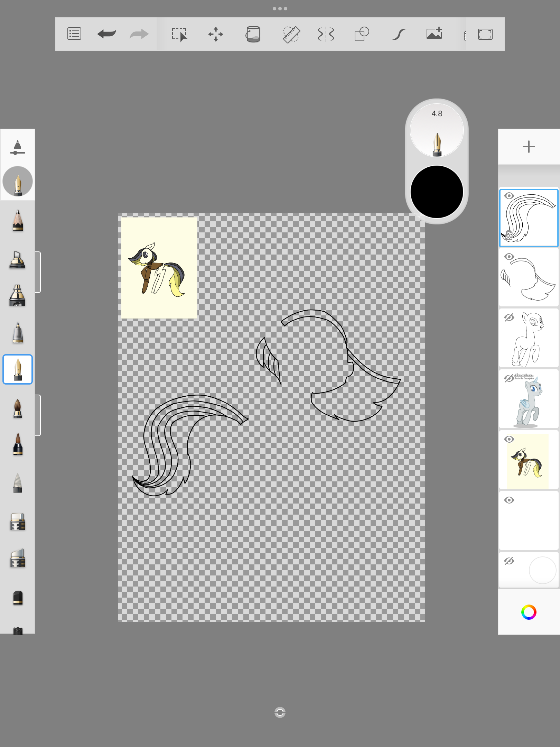Open the brush properties slider icon
The width and height of the screenshot is (560, 747).
[x=18, y=148]
